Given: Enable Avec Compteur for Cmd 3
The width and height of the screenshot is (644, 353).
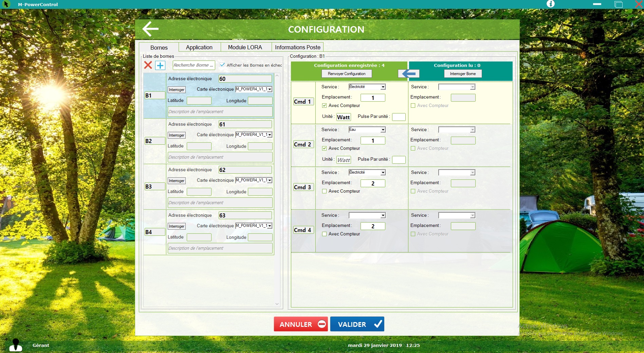Looking at the screenshot, I should click(324, 191).
